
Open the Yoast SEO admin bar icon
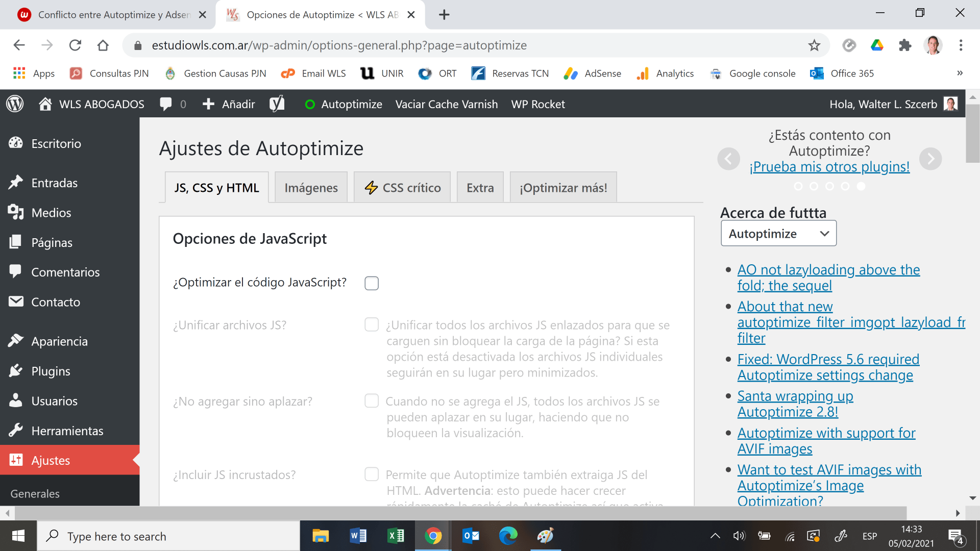[x=277, y=104]
